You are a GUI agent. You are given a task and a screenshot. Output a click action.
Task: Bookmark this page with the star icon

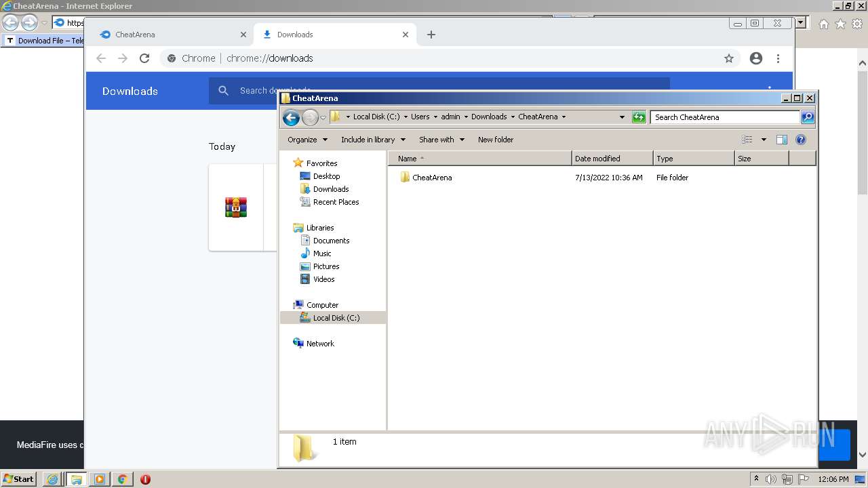(x=729, y=58)
